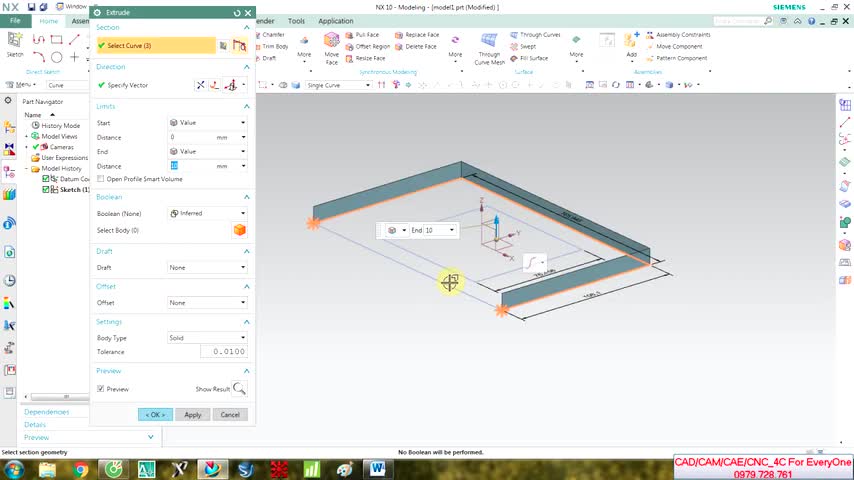Image resolution: width=854 pixels, height=480 pixels.
Task: Open Windows Start menu
Action: 13,469
